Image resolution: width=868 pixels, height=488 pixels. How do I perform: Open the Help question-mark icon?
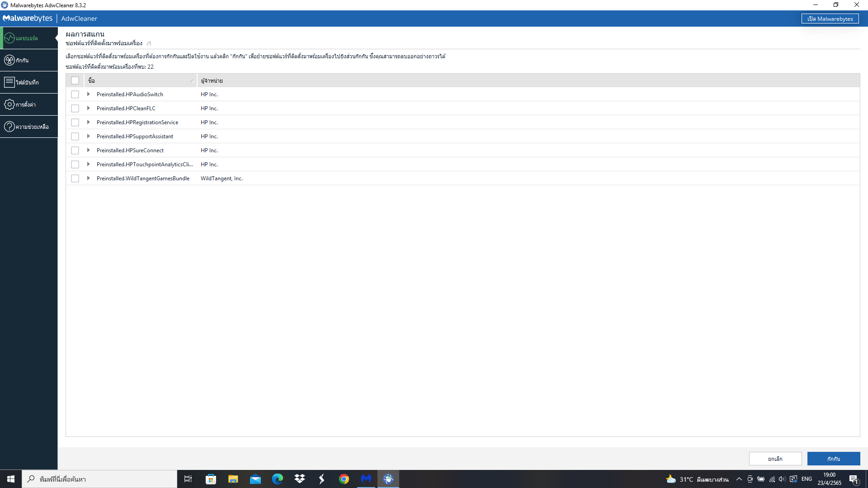point(9,127)
